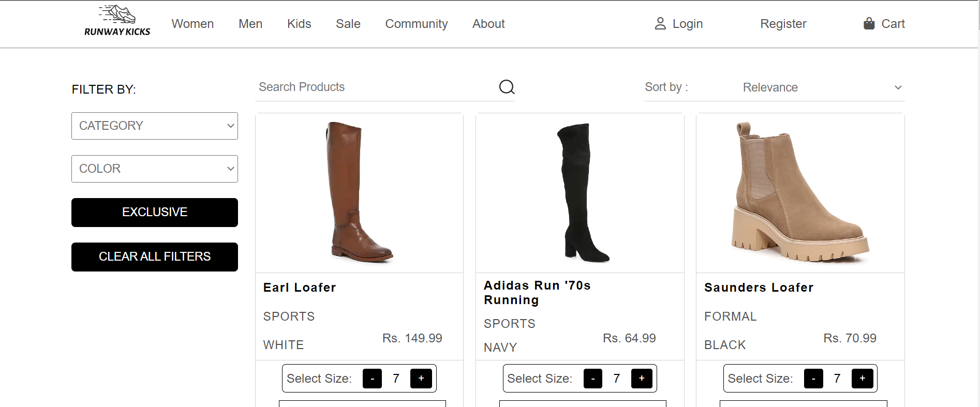Screen dimensions: 980x407
Task: Click the plus button for Saunders Loafer size
Action: coord(862,378)
